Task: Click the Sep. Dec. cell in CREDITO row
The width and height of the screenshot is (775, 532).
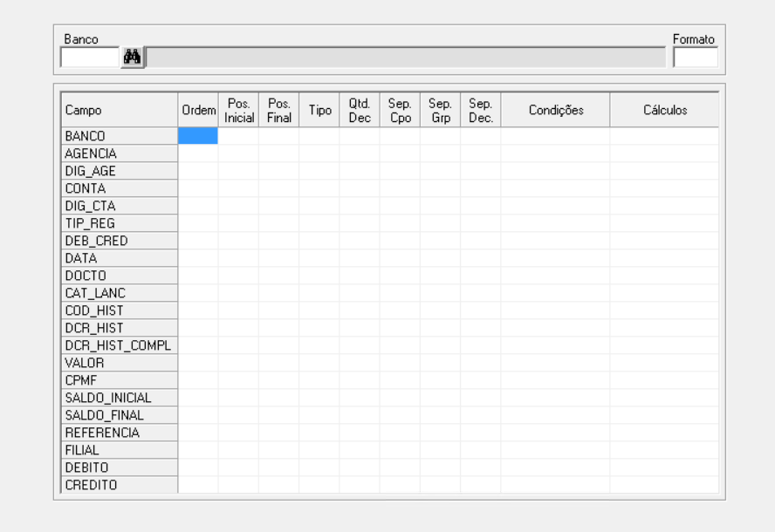Action: [x=480, y=485]
